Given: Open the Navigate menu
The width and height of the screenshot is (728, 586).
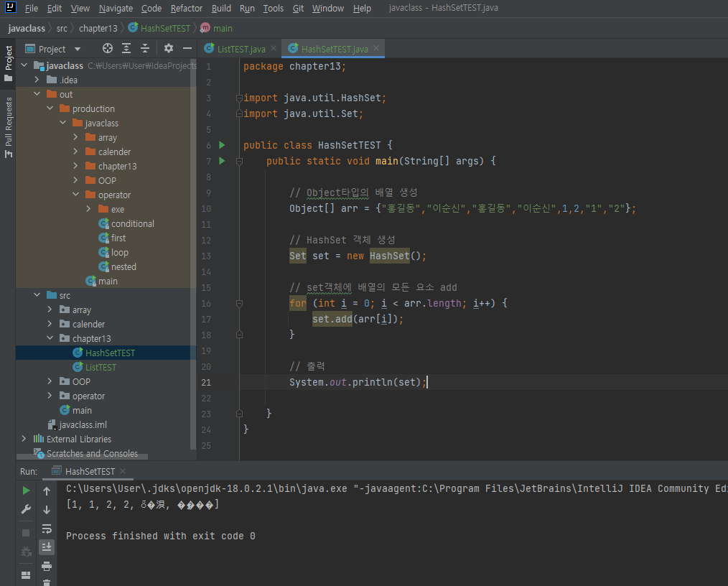Looking at the screenshot, I should tap(116, 9).
